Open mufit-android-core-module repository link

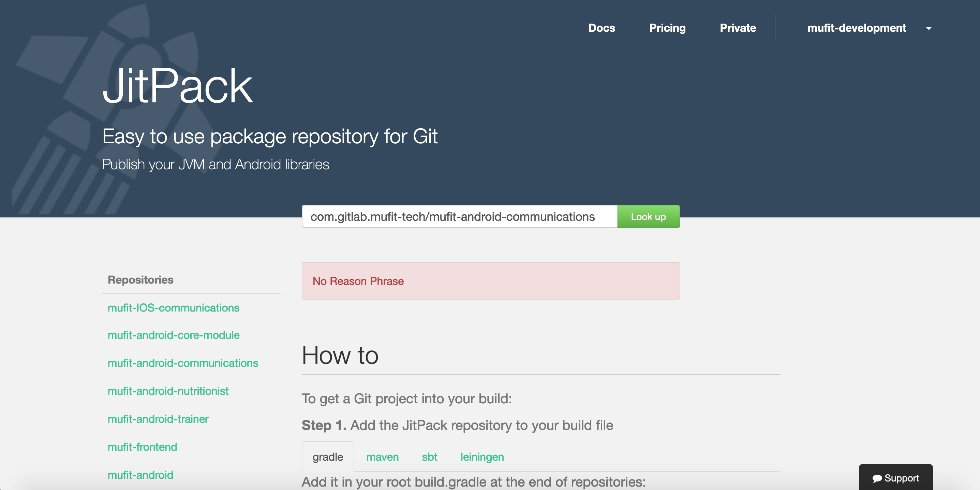173,335
